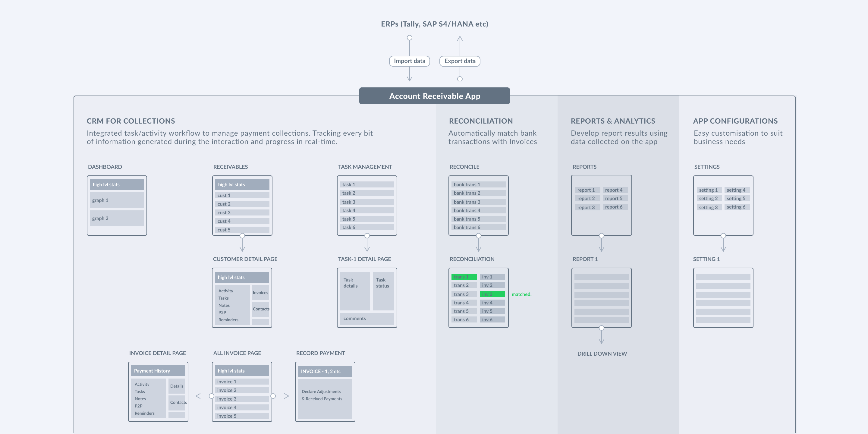Select invoice 3 in All Invoice Page
This screenshot has height=434, width=868.
click(x=242, y=399)
